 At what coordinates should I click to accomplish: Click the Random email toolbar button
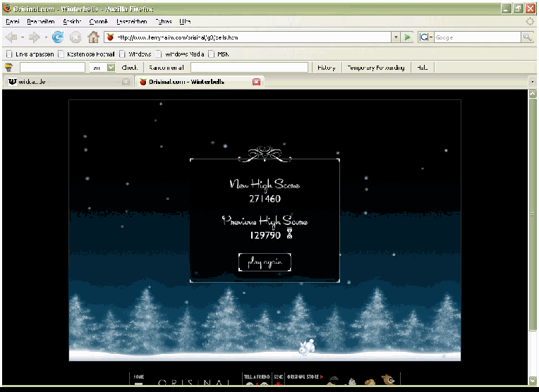(x=166, y=68)
